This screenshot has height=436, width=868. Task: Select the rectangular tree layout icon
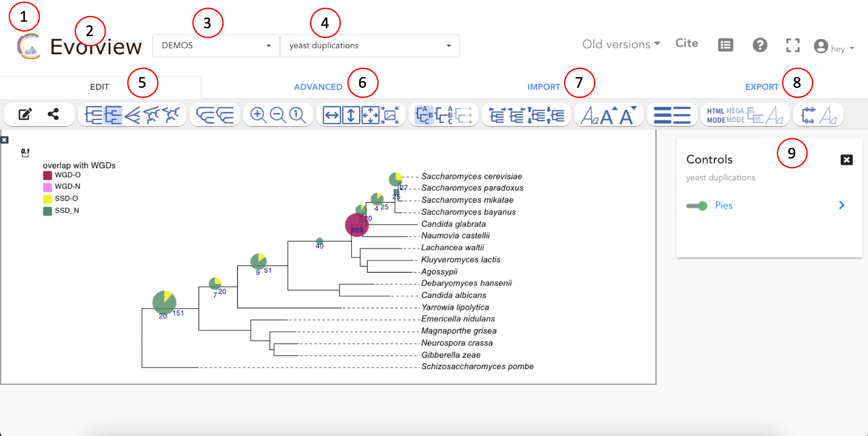94,114
